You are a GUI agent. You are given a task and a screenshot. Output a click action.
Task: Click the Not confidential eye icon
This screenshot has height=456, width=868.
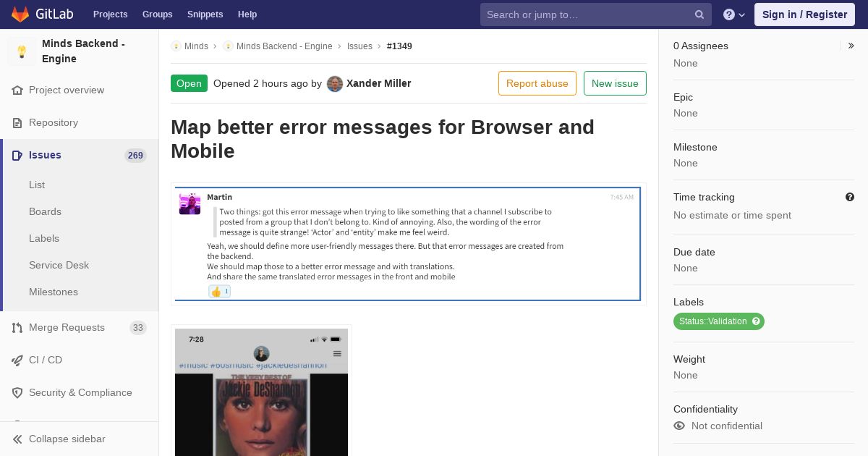coord(679,426)
